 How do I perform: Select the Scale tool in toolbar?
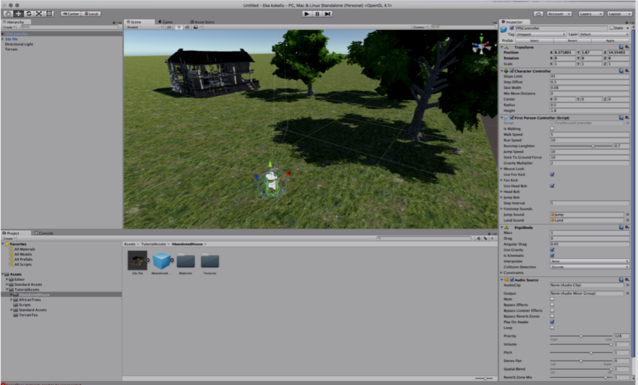point(39,13)
